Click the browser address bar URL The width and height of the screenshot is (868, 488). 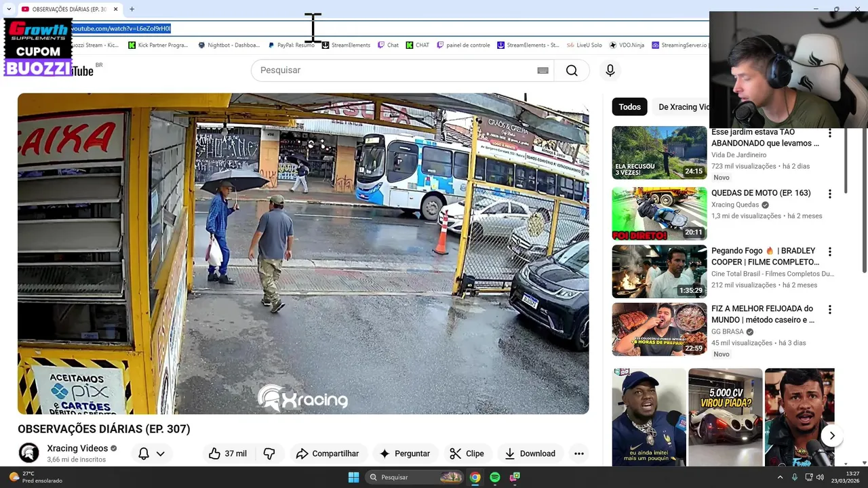click(121, 28)
